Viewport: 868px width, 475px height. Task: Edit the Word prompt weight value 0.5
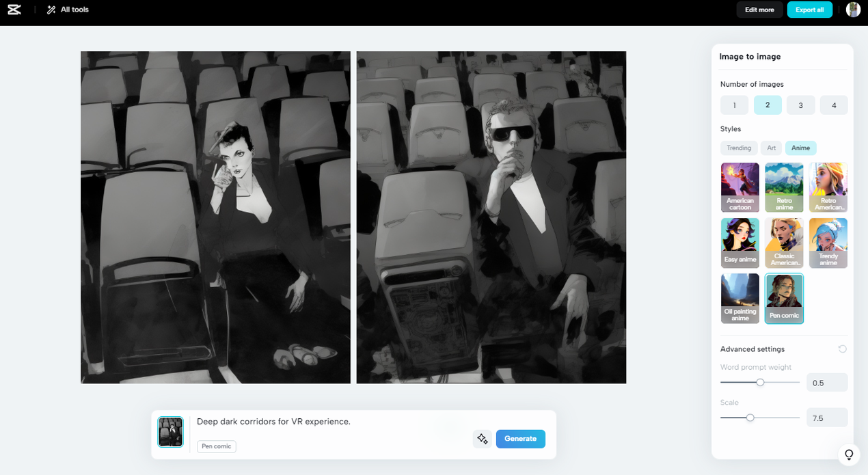[x=827, y=383]
